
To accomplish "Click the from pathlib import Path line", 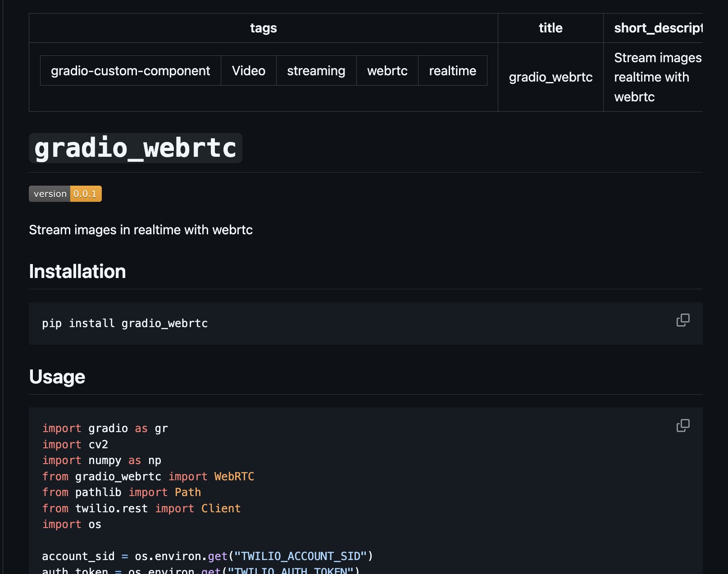I will coord(122,492).
